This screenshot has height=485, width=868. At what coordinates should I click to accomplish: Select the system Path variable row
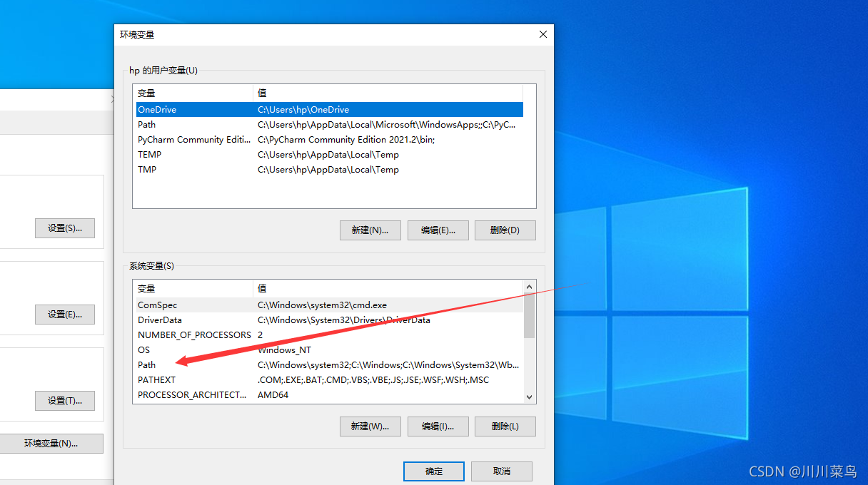(330, 365)
